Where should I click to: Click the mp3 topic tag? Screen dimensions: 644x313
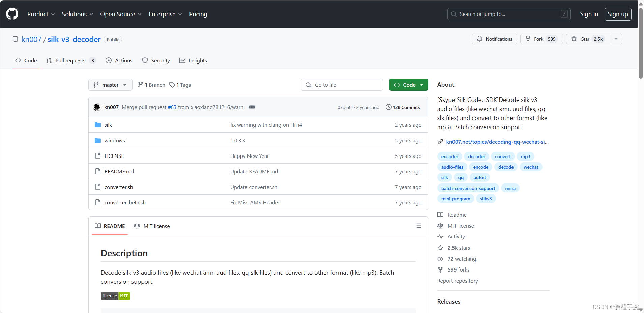(x=525, y=156)
